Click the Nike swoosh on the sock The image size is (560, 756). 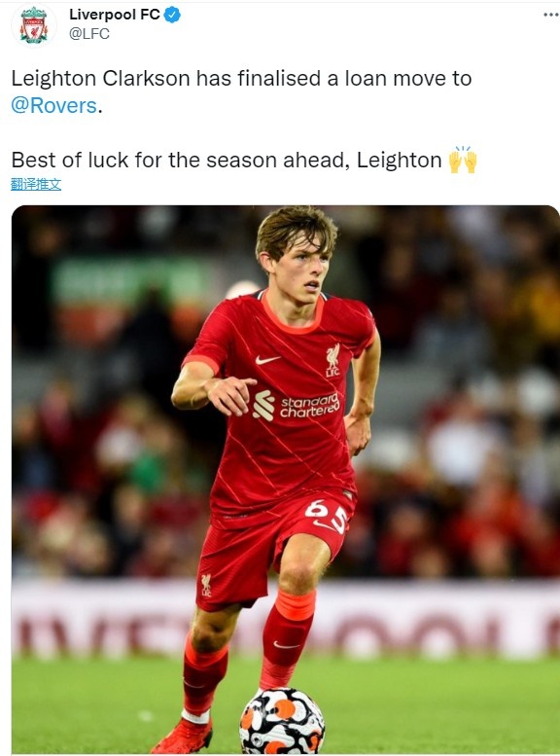pos(286,645)
